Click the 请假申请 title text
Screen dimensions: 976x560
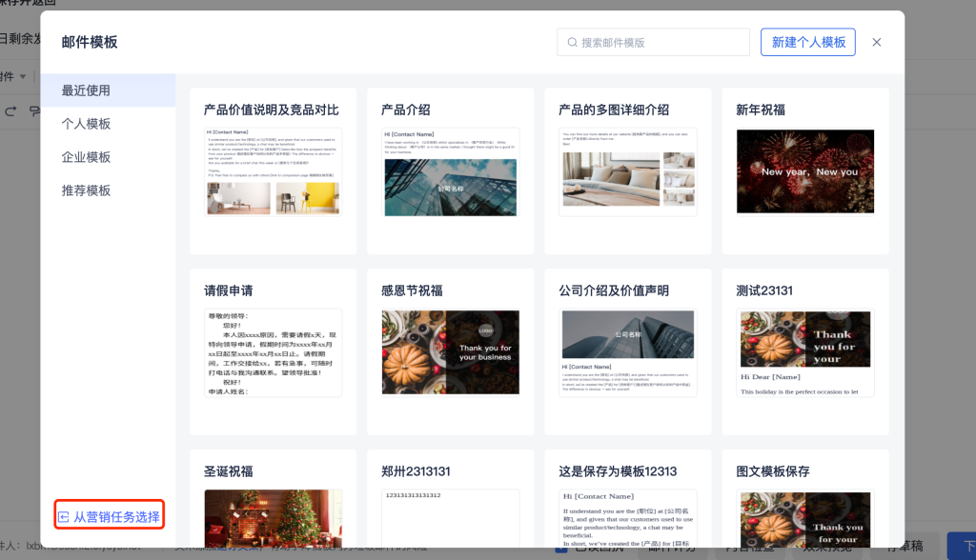[229, 290]
